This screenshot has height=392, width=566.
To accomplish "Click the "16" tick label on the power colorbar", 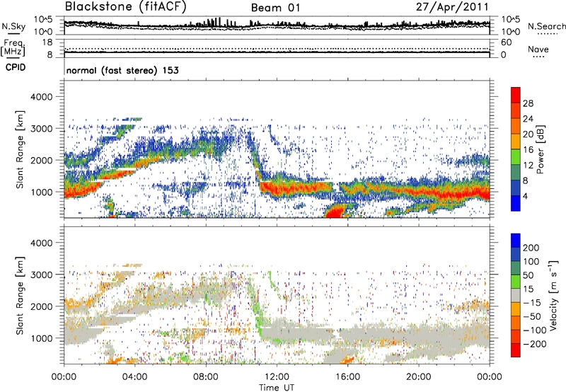I will tap(528, 150).
